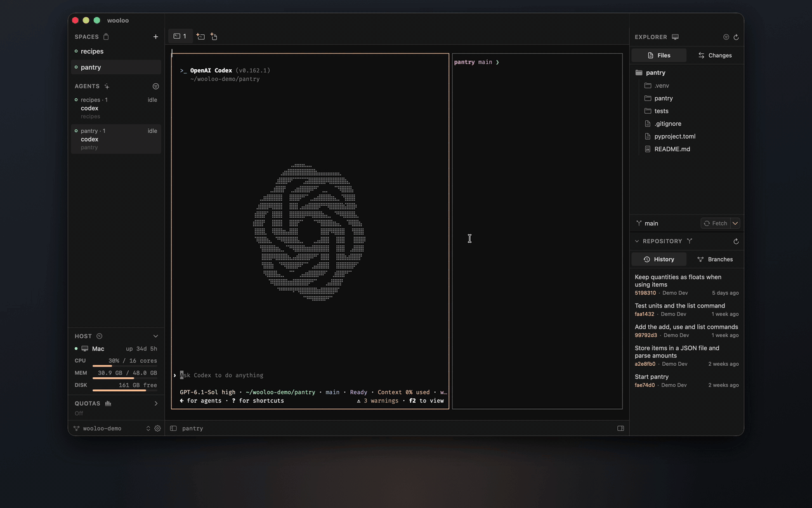
Task: Collapse the REPOSITORY section chevron
Action: click(638, 241)
